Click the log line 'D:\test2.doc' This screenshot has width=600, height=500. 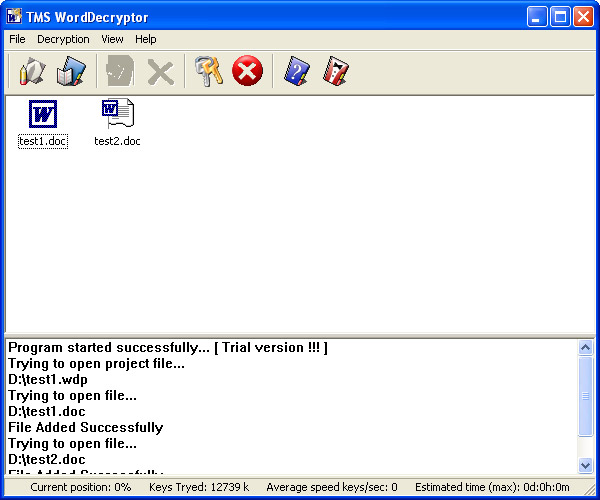(47, 459)
